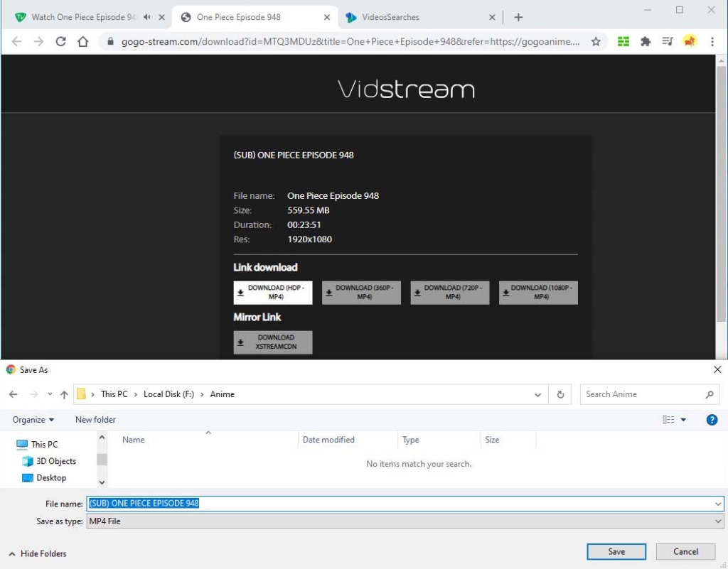
Task: Refresh the Anime folder view
Action: (x=560, y=395)
